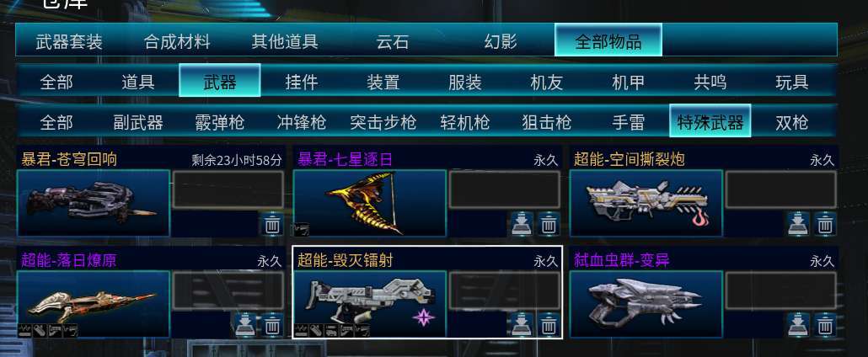Select the 机甲 category tab
The width and height of the screenshot is (868, 357).
coord(629,83)
